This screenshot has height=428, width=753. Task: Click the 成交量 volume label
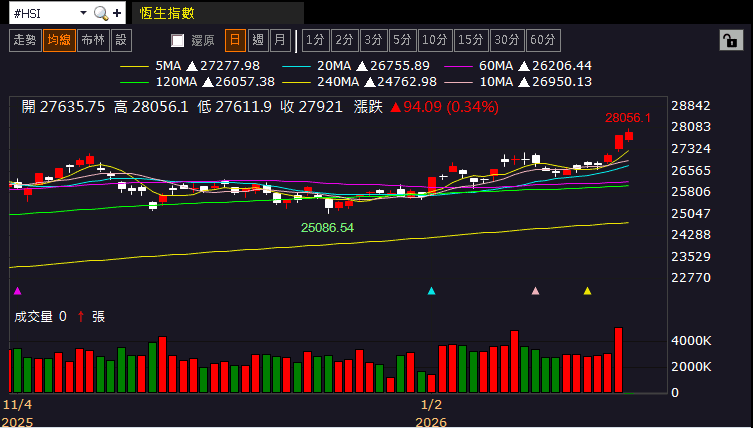[x=33, y=317]
